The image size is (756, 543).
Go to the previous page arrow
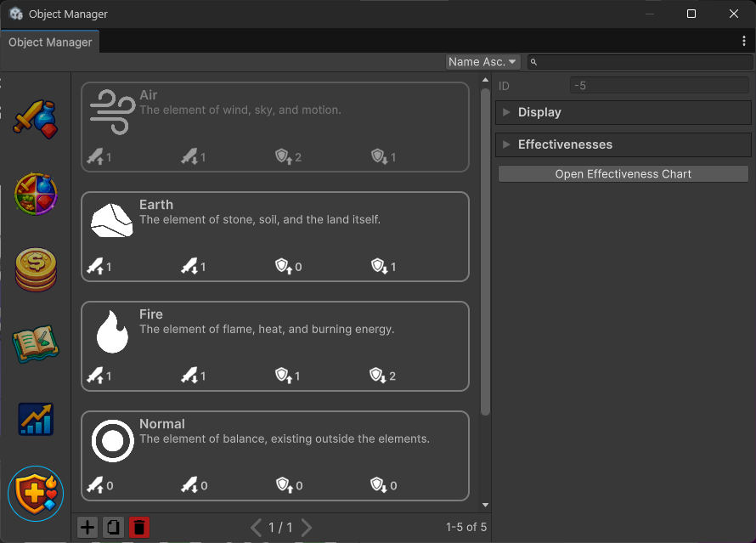click(x=256, y=528)
